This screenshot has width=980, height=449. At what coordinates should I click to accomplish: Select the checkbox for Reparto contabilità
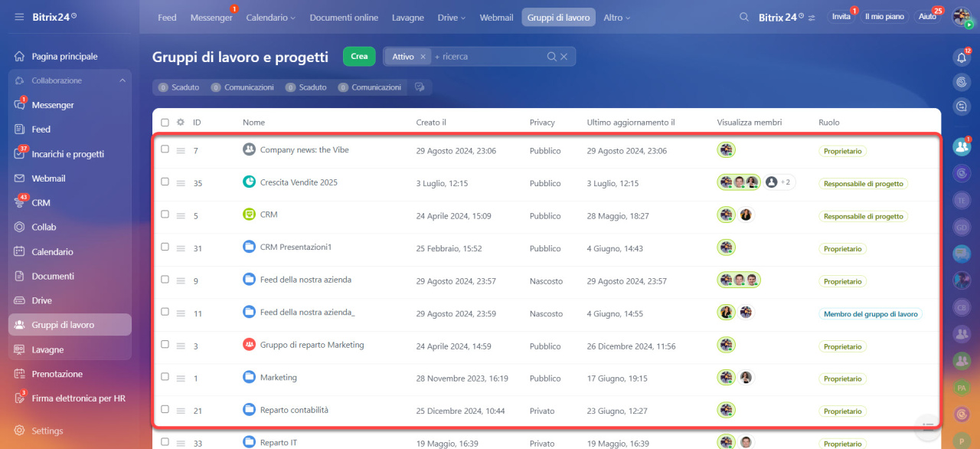(x=165, y=409)
